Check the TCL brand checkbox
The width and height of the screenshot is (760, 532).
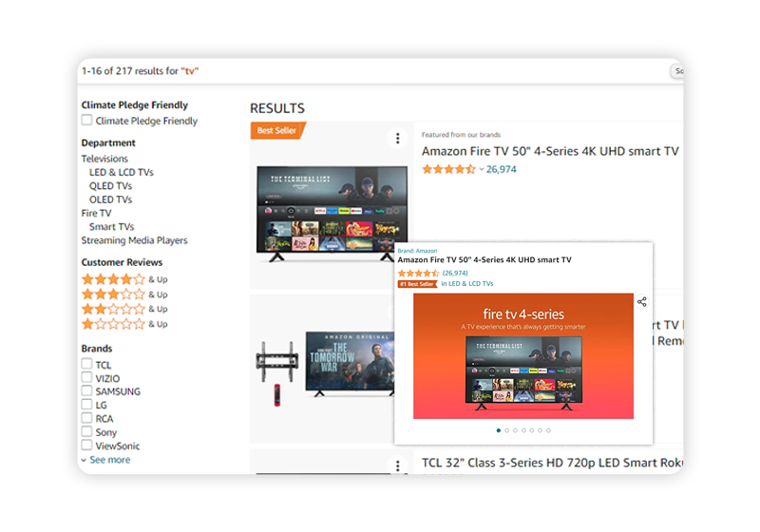point(86,364)
